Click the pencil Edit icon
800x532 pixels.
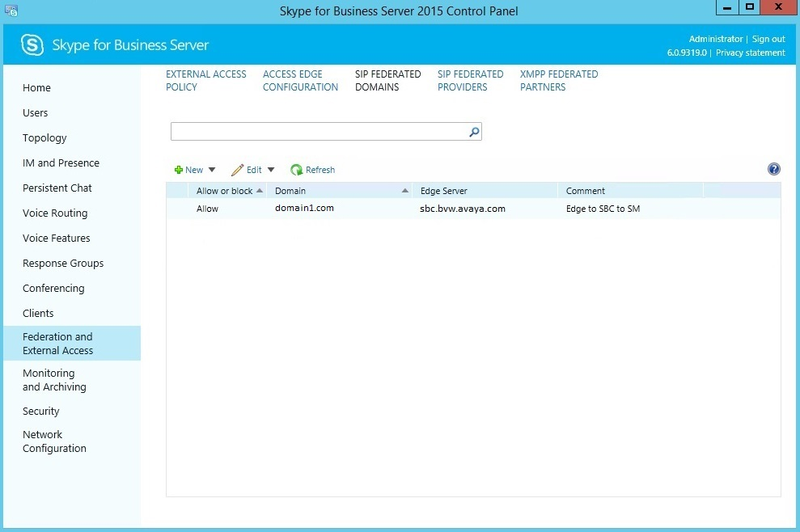(x=237, y=170)
